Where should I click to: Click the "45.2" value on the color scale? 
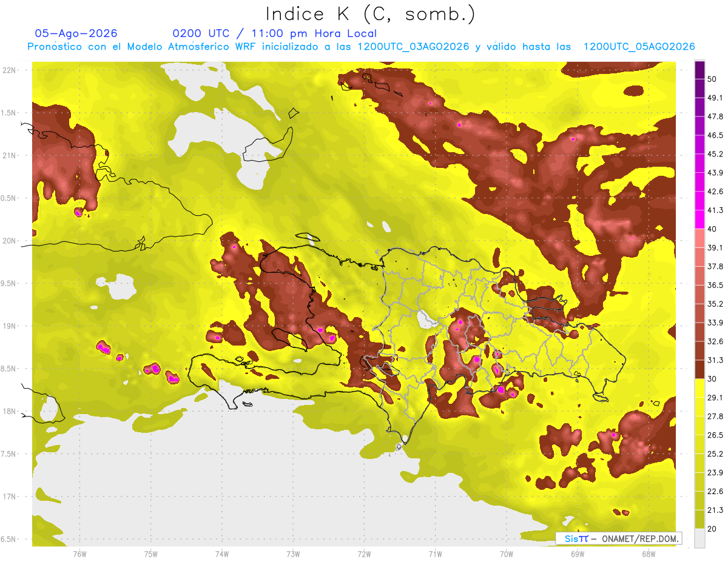coord(715,154)
